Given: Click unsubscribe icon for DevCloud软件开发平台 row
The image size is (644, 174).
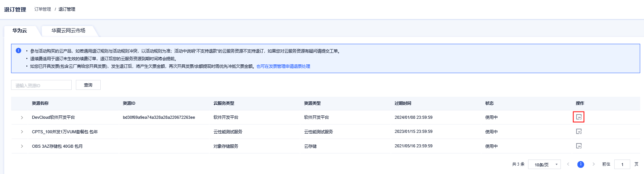Looking at the screenshot, I should coord(578,117).
